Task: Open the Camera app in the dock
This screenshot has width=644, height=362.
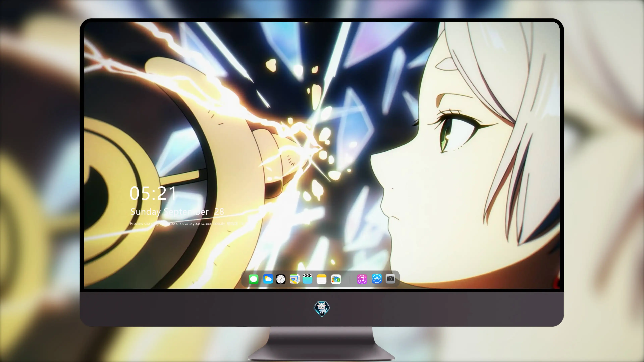Action: tap(390, 279)
